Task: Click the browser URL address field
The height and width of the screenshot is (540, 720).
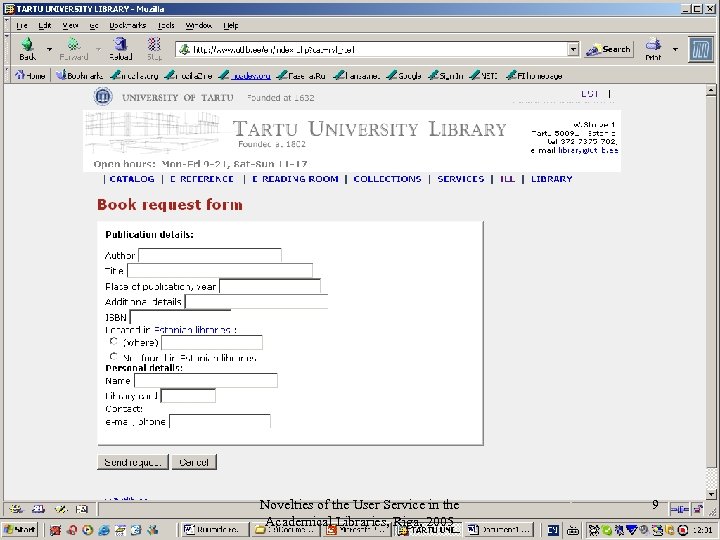Action: click(372, 49)
